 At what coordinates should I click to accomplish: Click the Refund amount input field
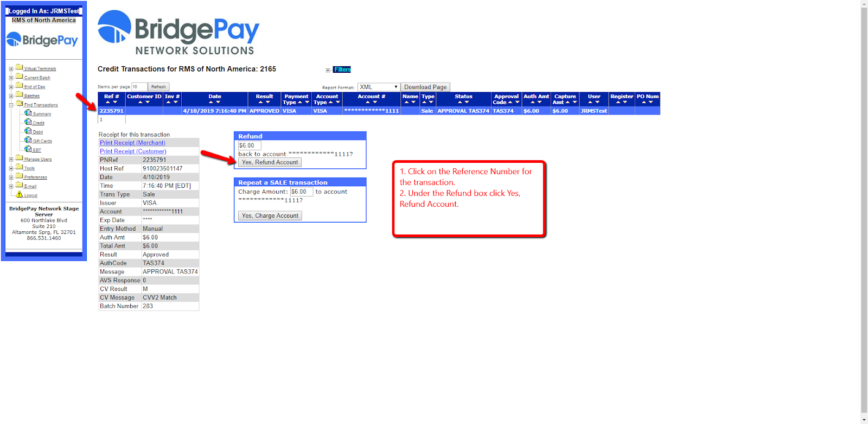pyautogui.click(x=250, y=145)
